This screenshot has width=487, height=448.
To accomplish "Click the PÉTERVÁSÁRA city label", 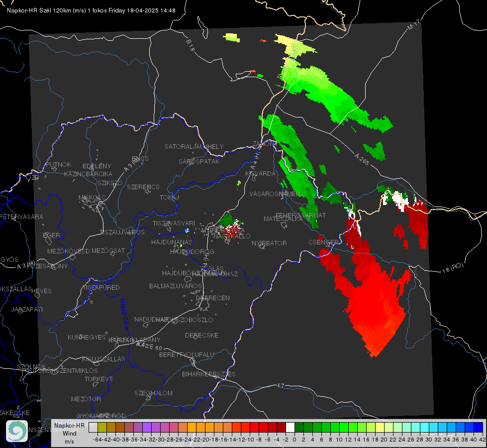I will point(22,217).
